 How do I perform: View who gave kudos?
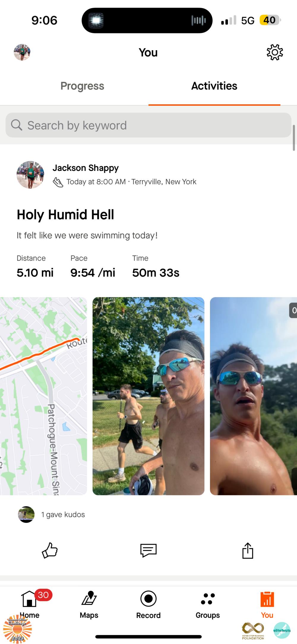(63, 514)
